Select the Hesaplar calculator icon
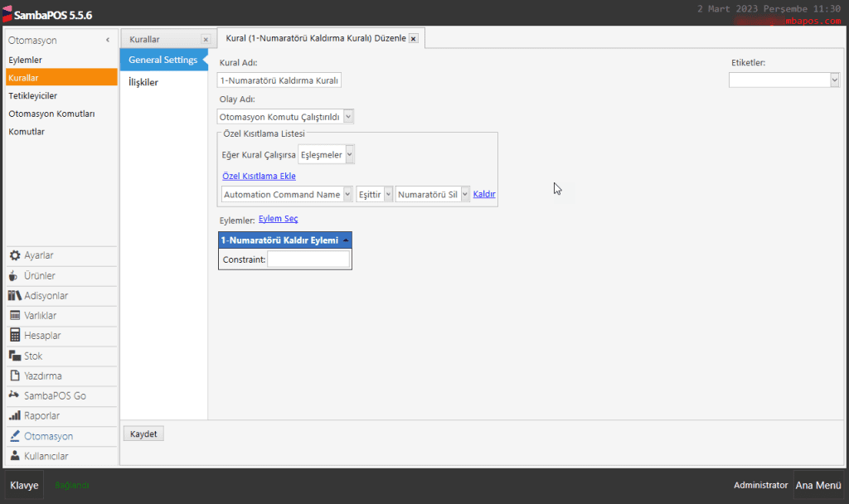Image resolution: width=849 pixels, height=504 pixels. point(15,336)
